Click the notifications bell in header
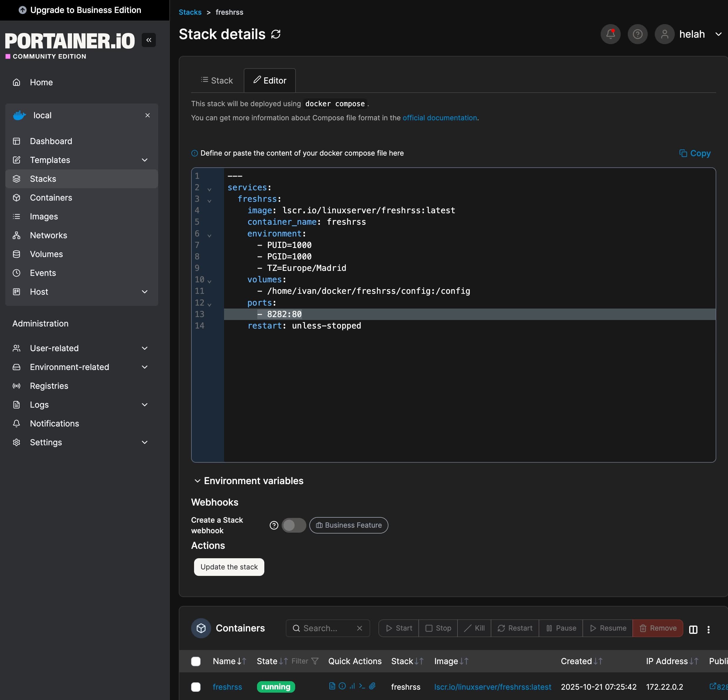 [x=610, y=34]
